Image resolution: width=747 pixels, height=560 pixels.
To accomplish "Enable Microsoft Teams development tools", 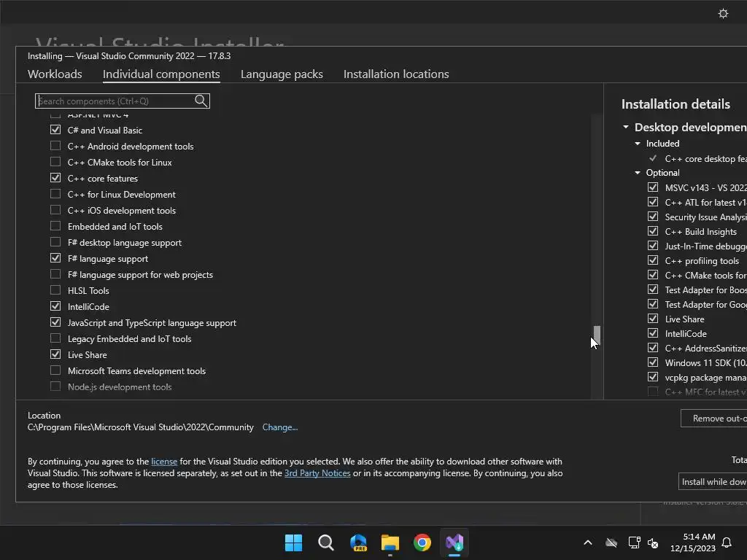I will point(55,370).
